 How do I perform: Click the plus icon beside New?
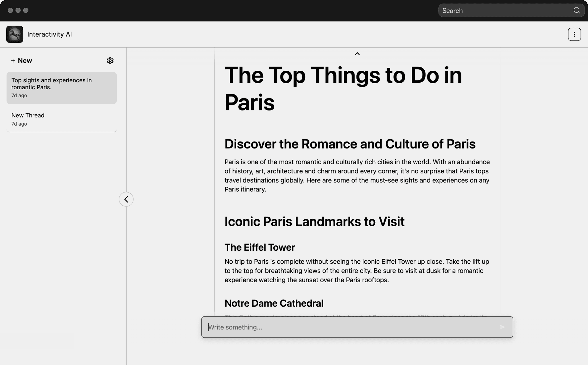(x=13, y=61)
